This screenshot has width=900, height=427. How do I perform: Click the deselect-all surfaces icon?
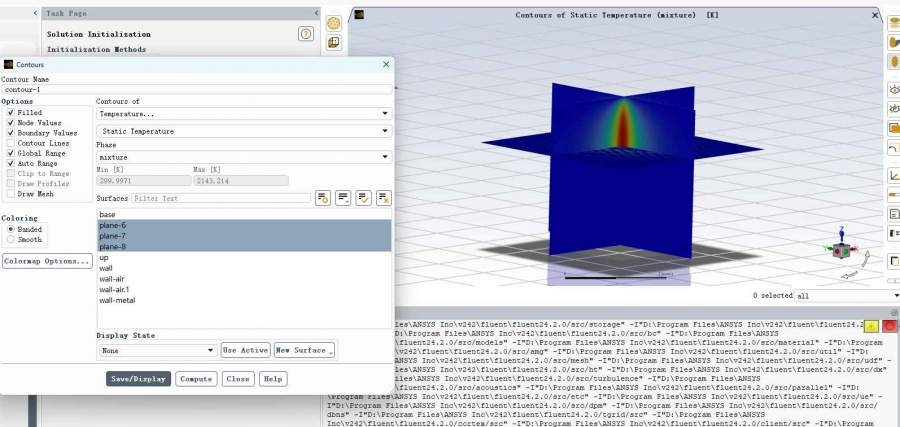[x=383, y=198]
